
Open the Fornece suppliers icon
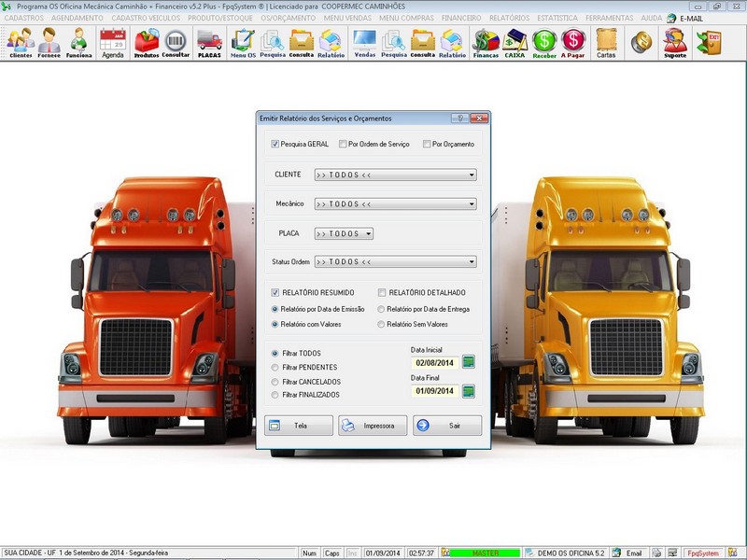point(49,43)
